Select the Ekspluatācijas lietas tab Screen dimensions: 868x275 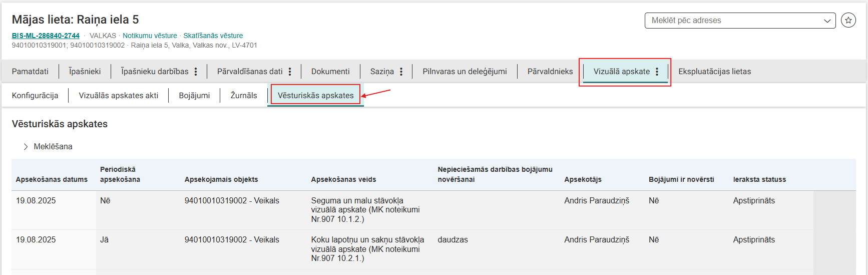coord(714,72)
